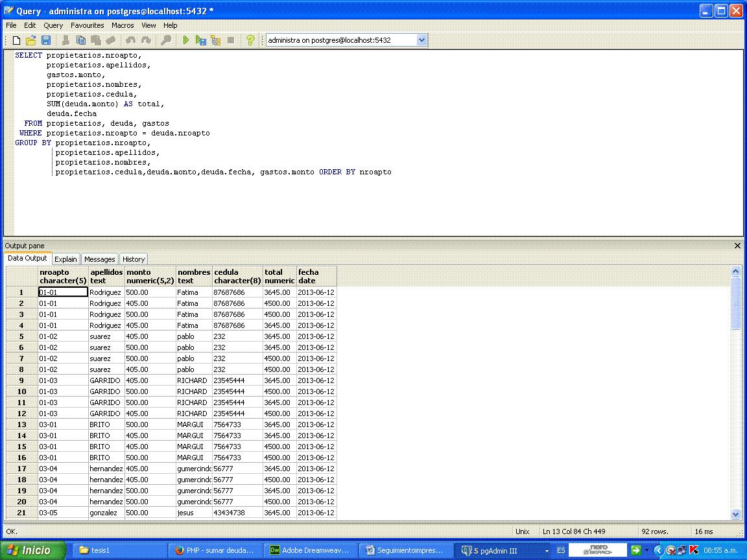
Task: Click Execute query to file icon
Action: coord(200,40)
